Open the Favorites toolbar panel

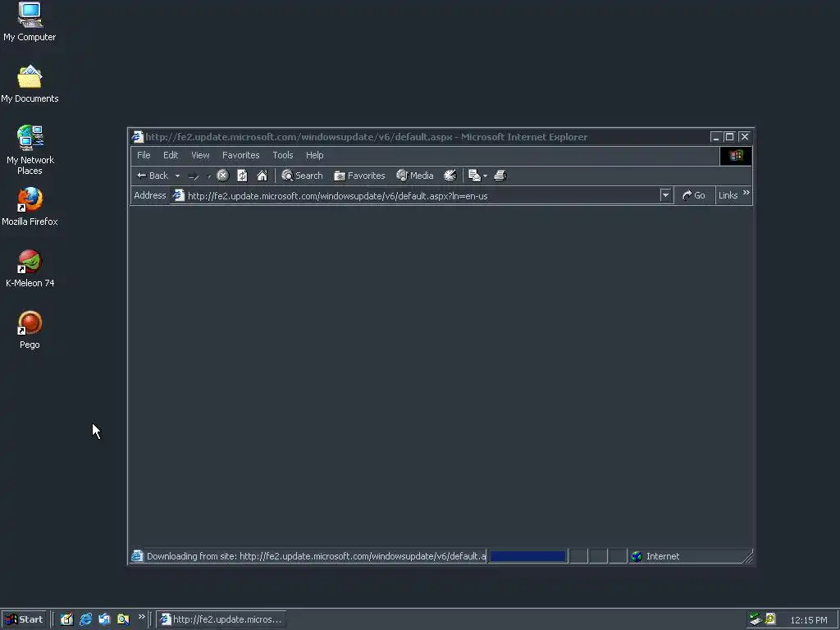click(359, 176)
